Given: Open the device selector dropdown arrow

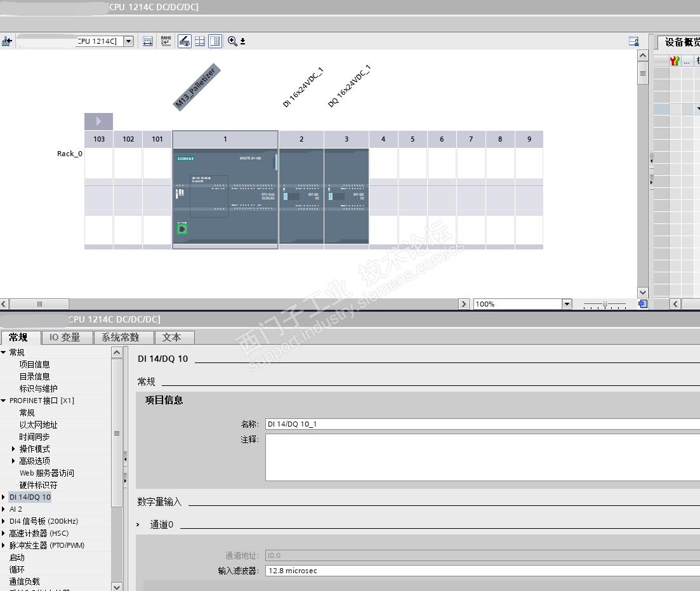Looking at the screenshot, I should 129,41.
